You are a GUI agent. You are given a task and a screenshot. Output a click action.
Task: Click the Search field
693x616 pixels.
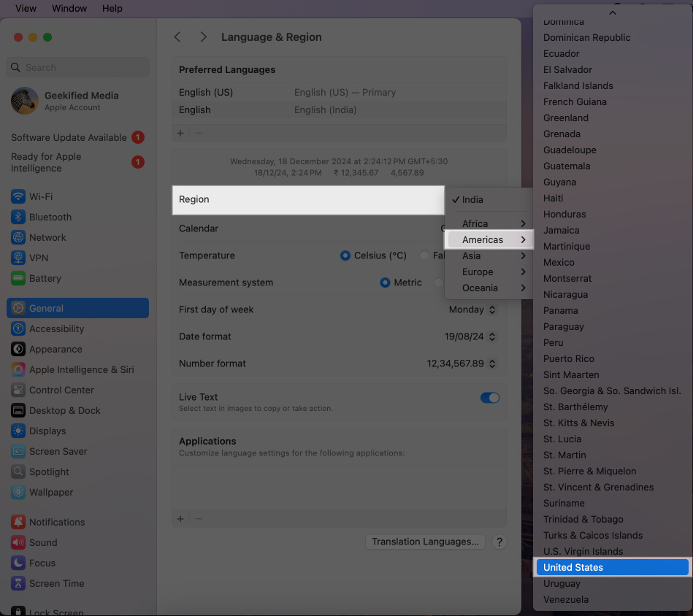(78, 67)
